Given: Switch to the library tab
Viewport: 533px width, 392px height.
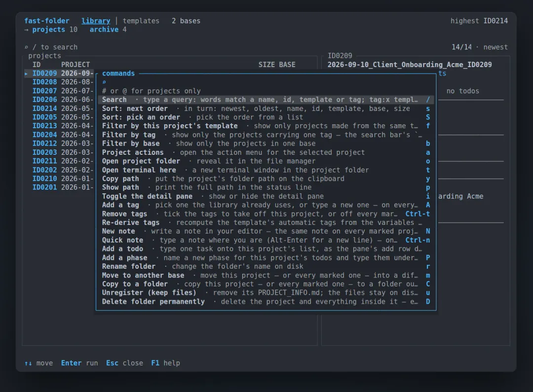Looking at the screenshot, I should tap(96, 21).
